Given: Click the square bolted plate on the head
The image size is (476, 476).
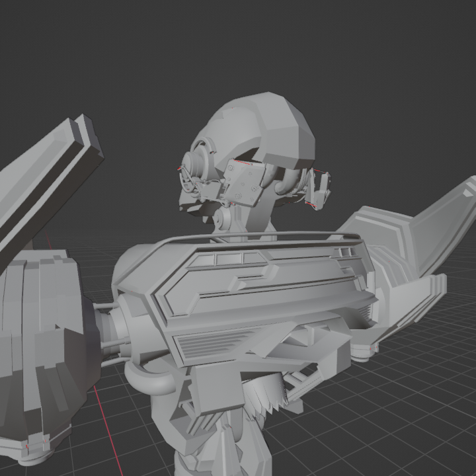Looking at the screenshot, I should (245, 182).
